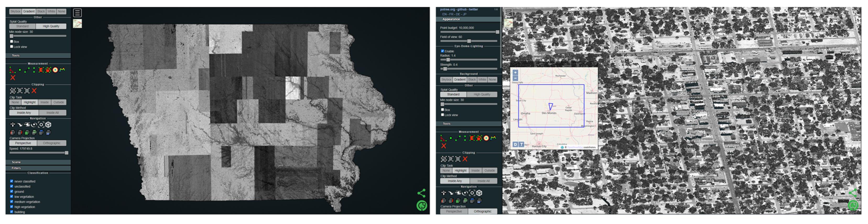Image resolution: width=868 pixels, height=224 pixels.
Task: Zoom out on the overview map
Action: pos(515,78)
